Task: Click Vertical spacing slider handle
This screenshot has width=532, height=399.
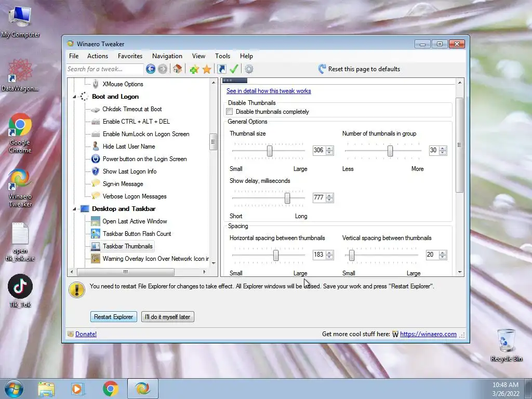Action: pyautogui.click(x=352, y=255)
